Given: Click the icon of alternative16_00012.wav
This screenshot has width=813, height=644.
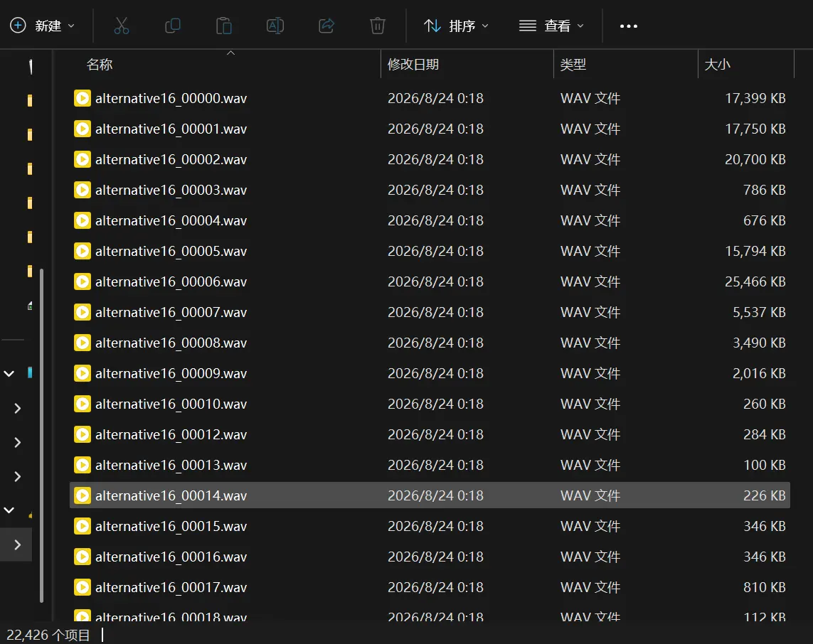Looking at the screenshot, I should click(x=83, y=434).
